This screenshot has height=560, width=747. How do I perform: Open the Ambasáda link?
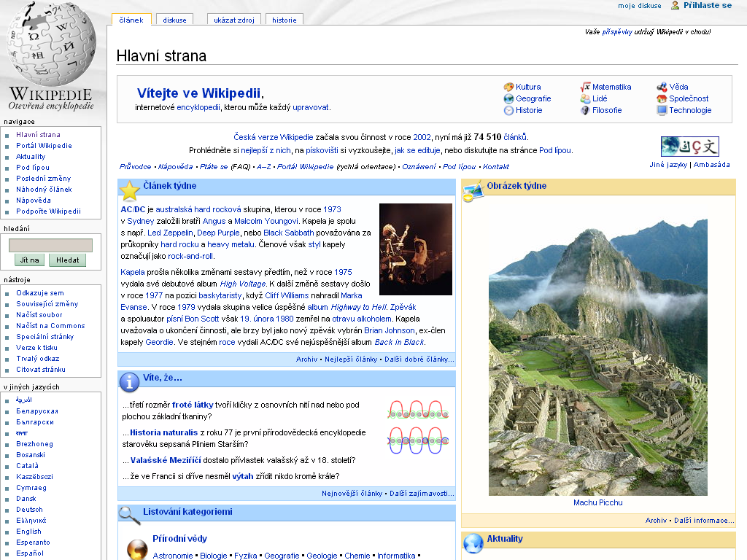click(x=712, y=165)
